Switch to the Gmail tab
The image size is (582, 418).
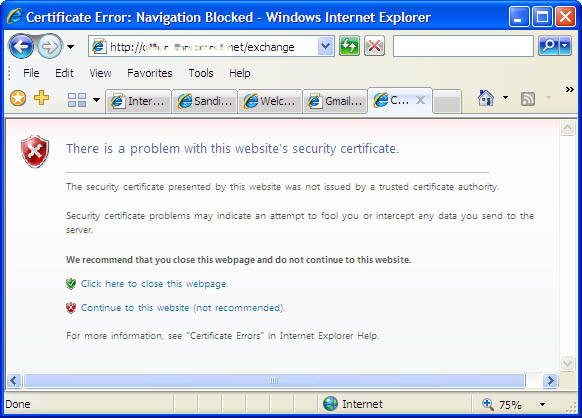[335, 101]
